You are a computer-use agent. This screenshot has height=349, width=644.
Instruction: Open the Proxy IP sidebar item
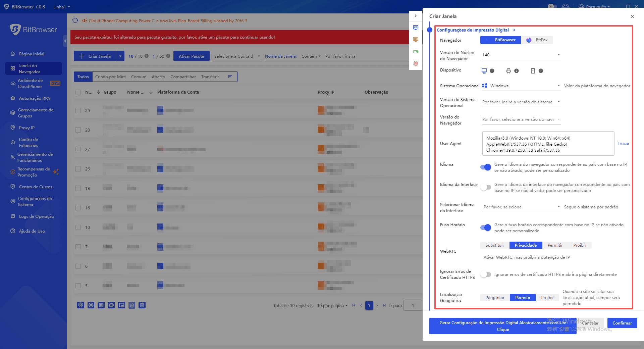pyautogui.click(x=26, y=128)
